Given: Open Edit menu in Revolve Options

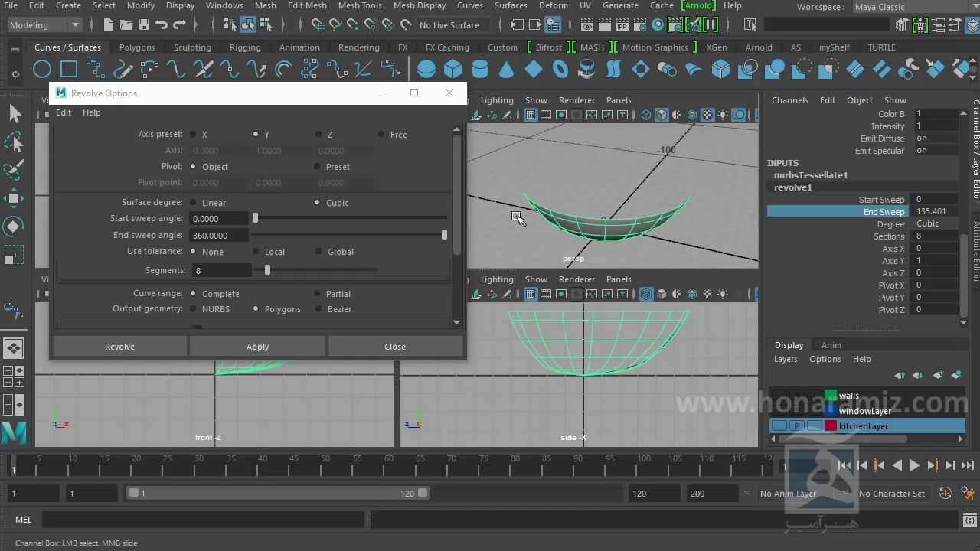Looking at the screenshot, I should [64, 112].
